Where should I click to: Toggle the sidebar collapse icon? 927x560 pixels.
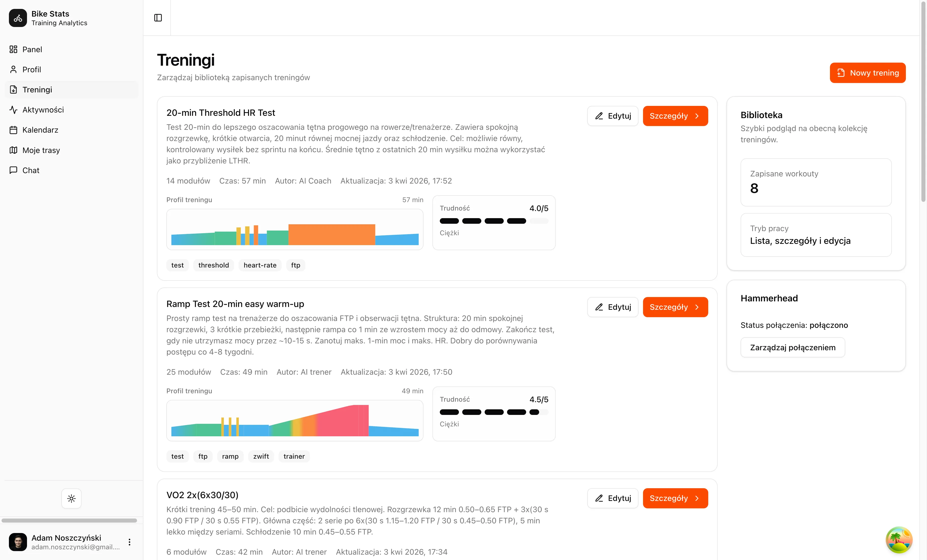pyautogui.click(x=158, y=18)
